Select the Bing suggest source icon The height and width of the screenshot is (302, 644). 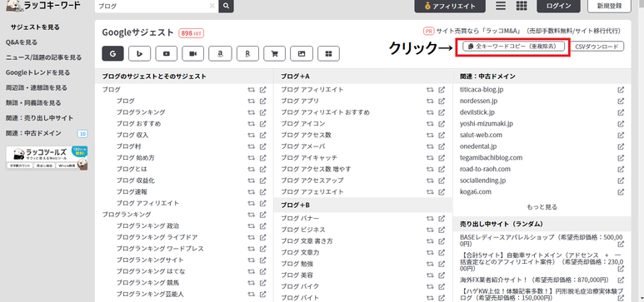click(x=140, y=54)
